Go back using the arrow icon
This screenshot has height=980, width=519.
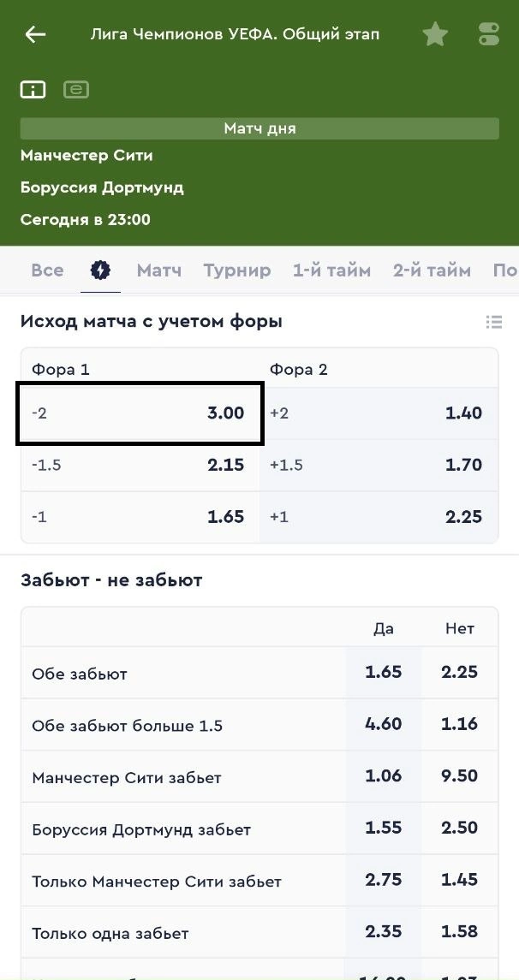tap(35, 35)
